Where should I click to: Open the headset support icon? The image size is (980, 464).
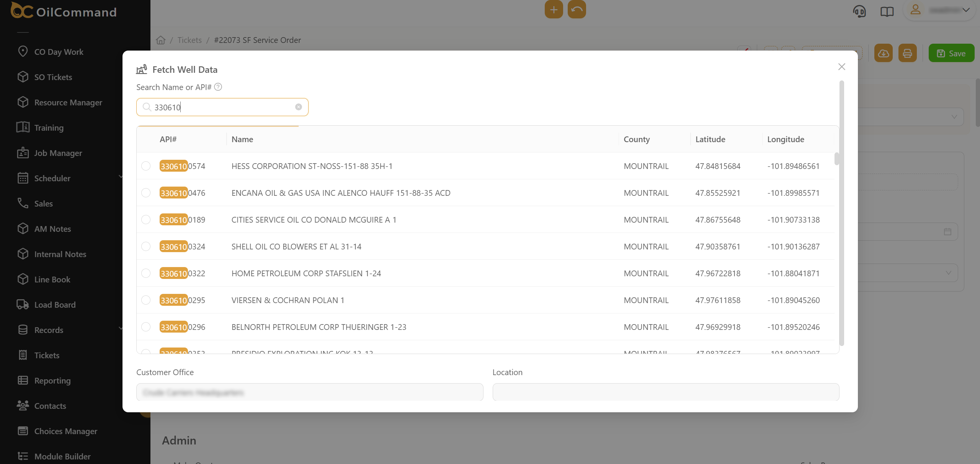click(x=859, y=11)
